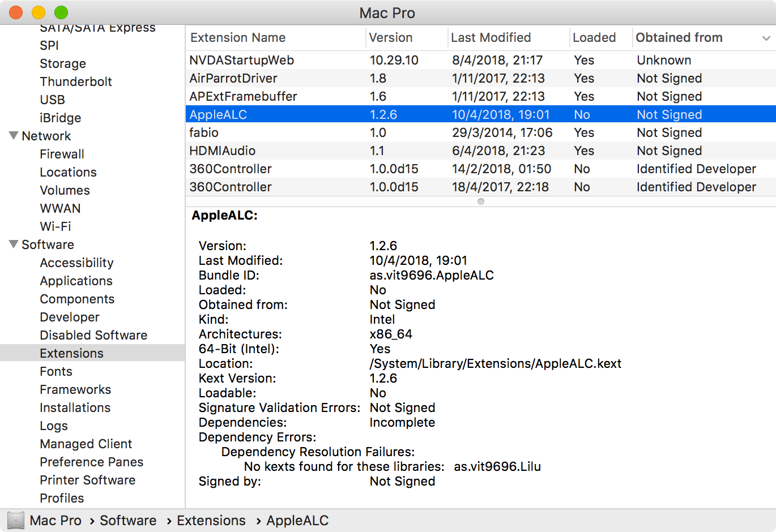Select USB in the sidebar
The width and height of the screenshot is (776, 532).
point(52,100)
